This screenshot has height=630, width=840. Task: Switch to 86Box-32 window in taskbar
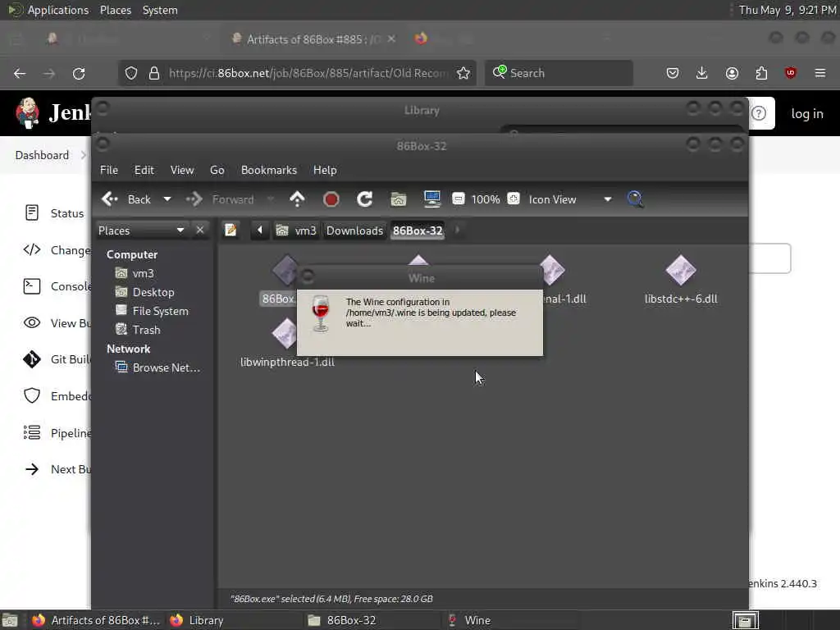pos(372,620)
